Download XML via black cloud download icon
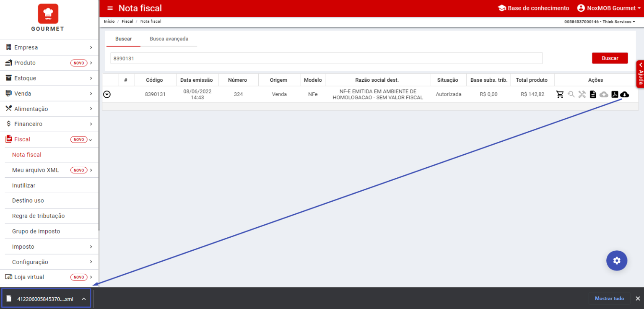This screenshot has height=309, width=644. pyautogui.click(x=625, y=94)
